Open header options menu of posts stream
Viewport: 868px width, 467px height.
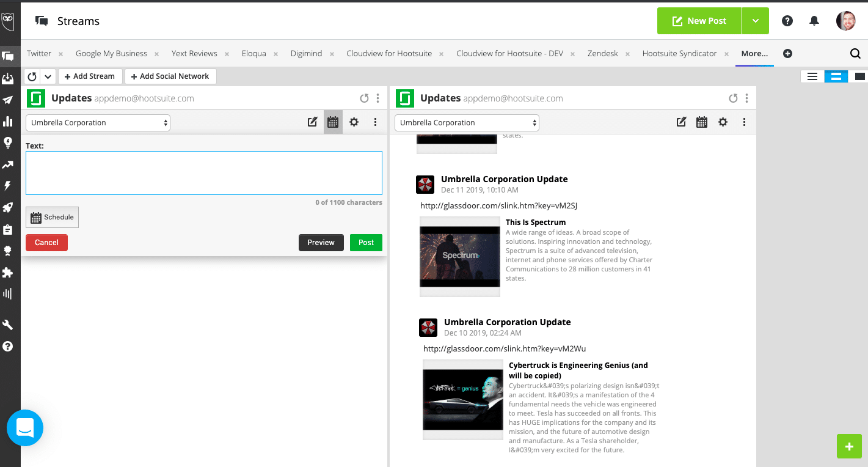tap(747, 98)
